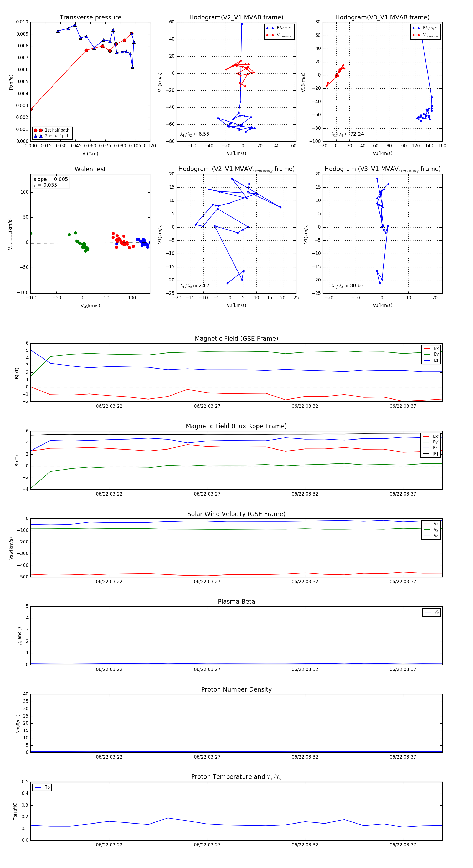
Task: Click 'B(nT)' y-axis label of GSE magnetic field
Action: (x=17, y=373)
